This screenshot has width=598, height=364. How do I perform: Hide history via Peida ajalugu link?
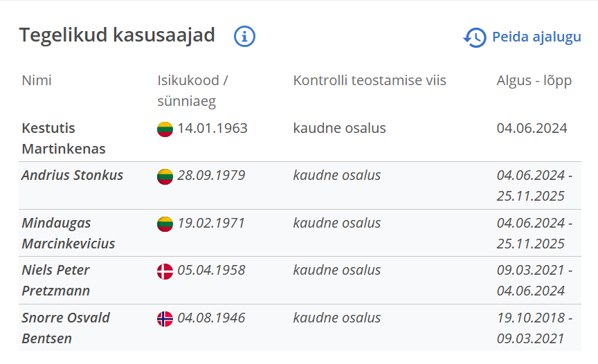(536, 37)
